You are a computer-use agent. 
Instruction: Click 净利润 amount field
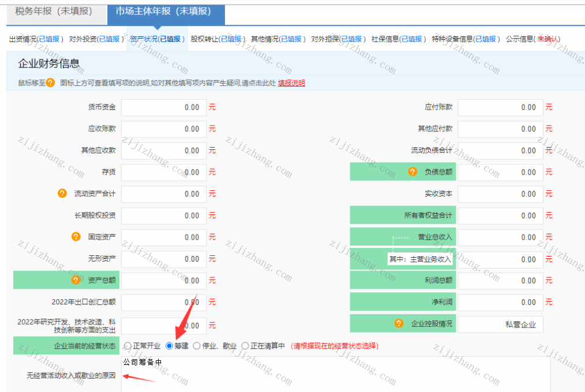pos(500,302)
